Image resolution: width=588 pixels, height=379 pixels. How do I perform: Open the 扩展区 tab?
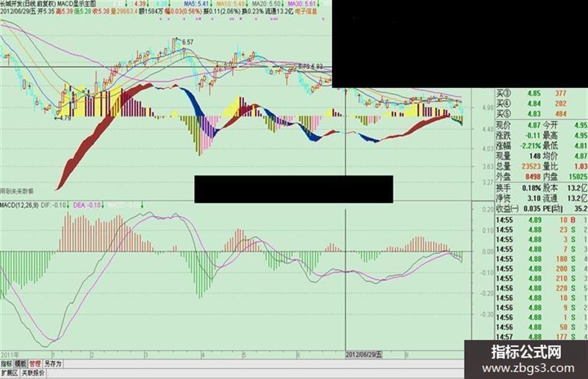[x=9, y=373]
